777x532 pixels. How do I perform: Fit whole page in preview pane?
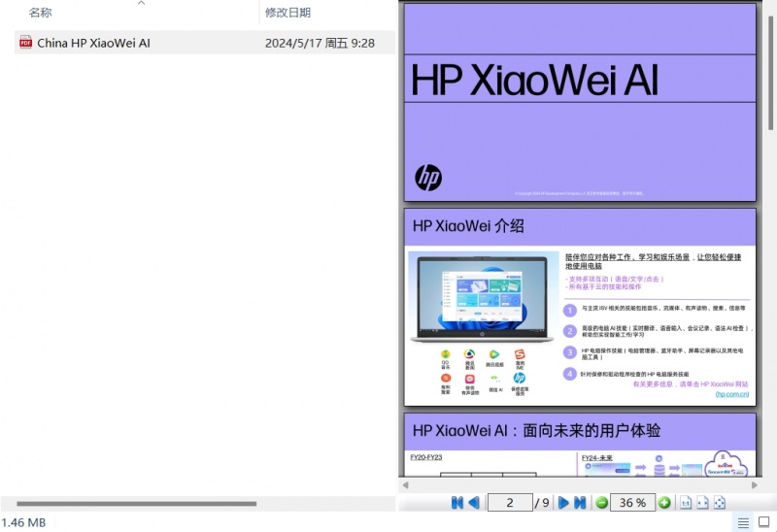(x=720, y=503)
